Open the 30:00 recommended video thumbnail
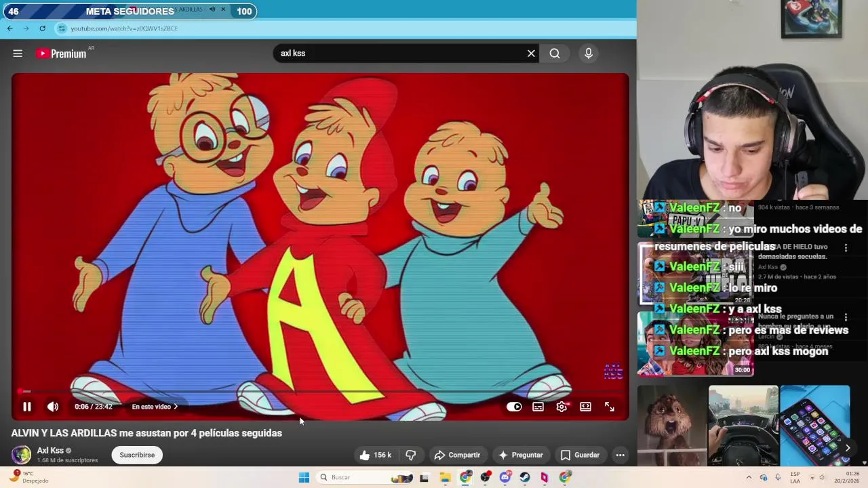868x488 pixels. point(696,344)
